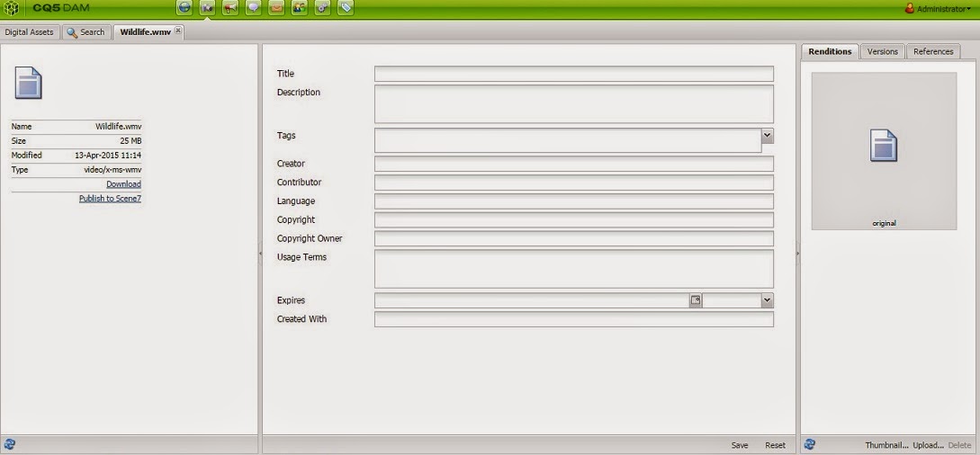Collapse the left info panel
The image size is (980, 455).
pyautogui.click(x=260, y=253)
